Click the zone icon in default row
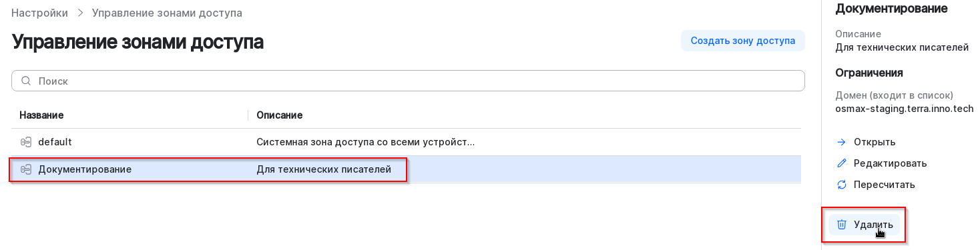The width and height of the screenshot is (980, 250). (x=26, y=142)
